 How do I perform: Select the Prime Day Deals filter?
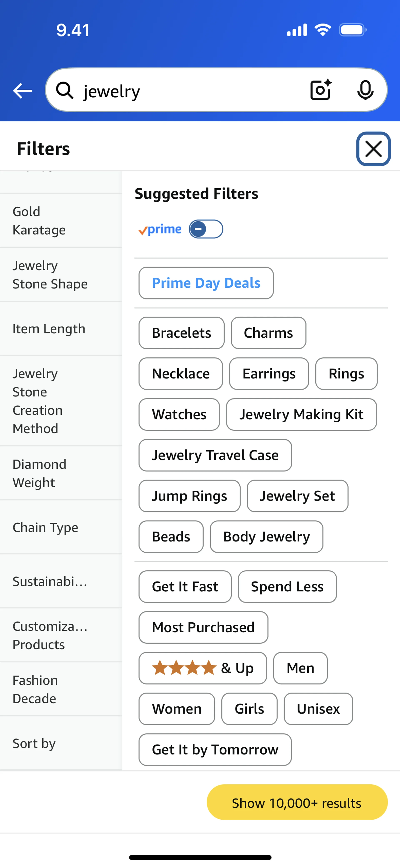[206, 283]
